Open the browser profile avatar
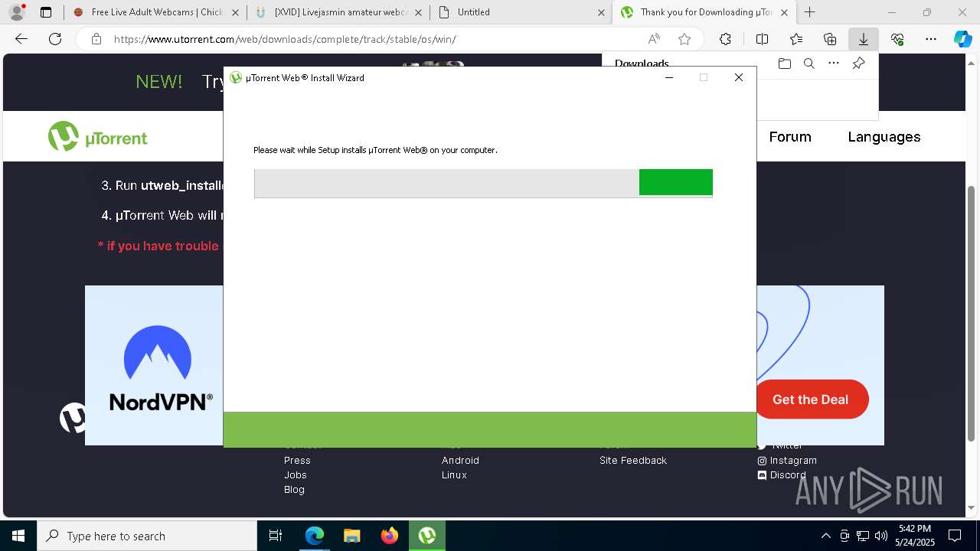 [x=17, y=12]
